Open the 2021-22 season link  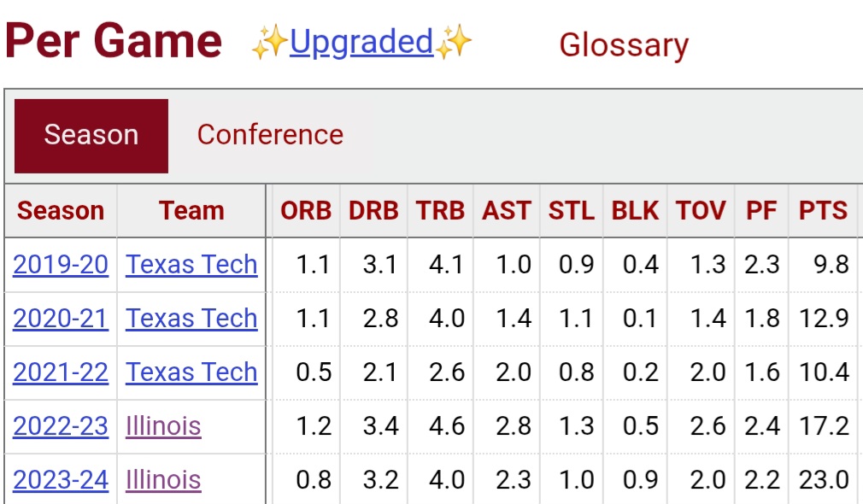(x=61, y=372)
